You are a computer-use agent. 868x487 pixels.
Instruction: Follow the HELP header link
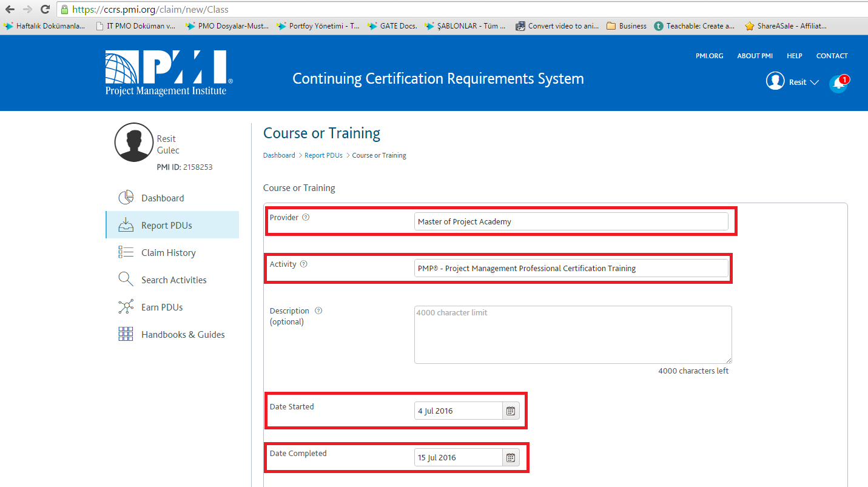(x=794, y=56)
